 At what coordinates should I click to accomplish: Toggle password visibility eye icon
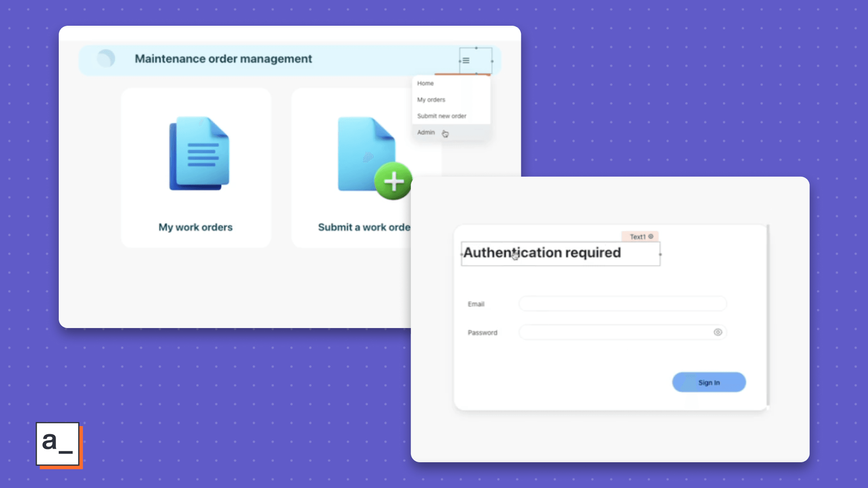[717, 332]
